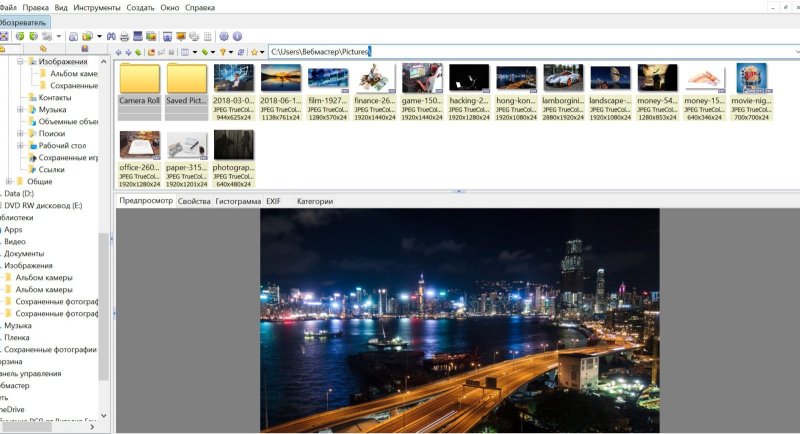Select the lamborgini thumbnail

[563, 91]
